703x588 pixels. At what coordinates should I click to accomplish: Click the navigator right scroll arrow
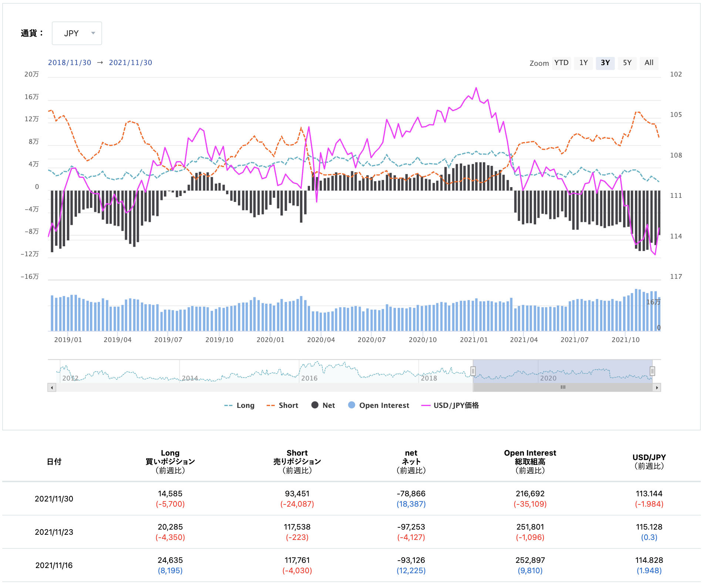click(x=657, y=388)
